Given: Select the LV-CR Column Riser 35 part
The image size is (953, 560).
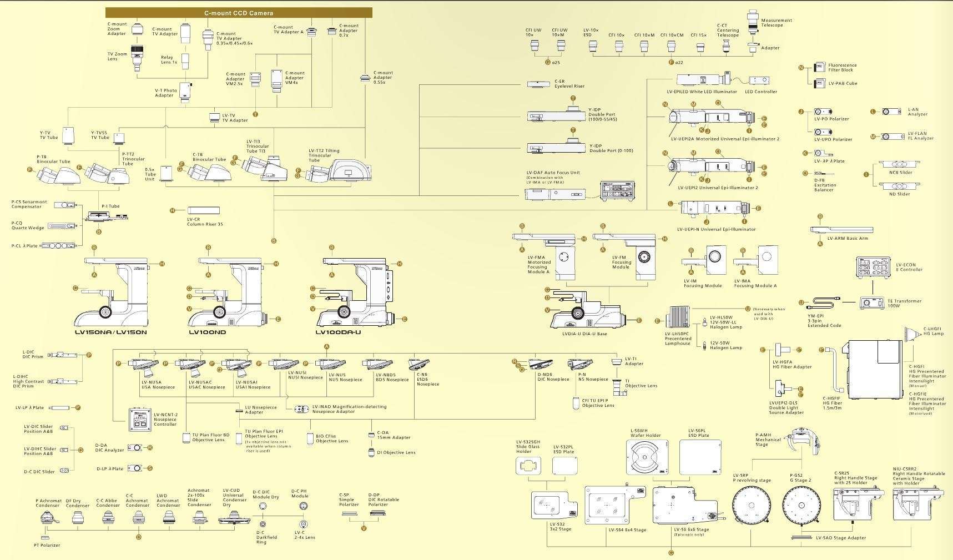Looking at the screenshot, I should (x=203, y=210).
